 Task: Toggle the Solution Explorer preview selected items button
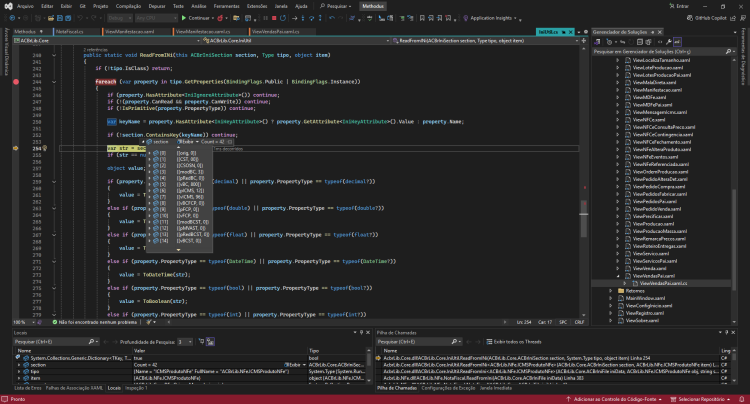pos(677,42)
